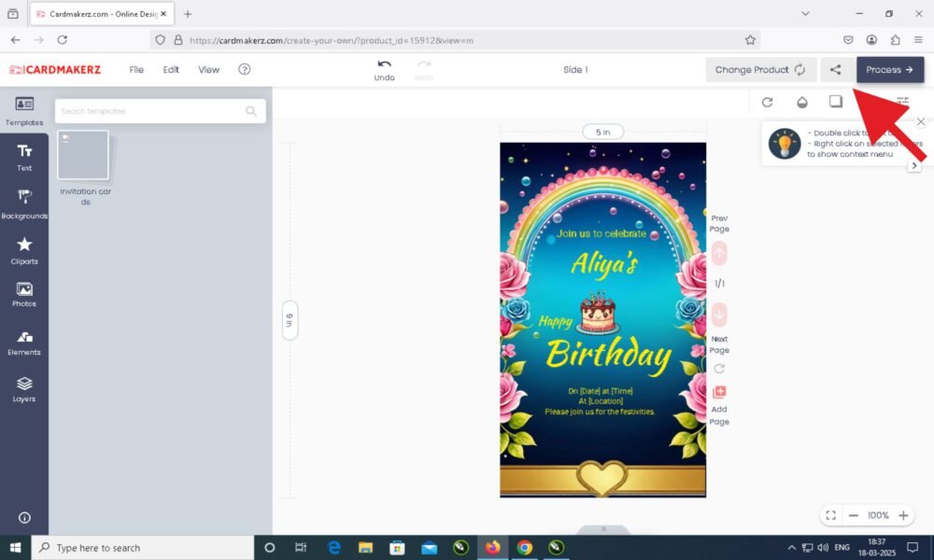This screenshot has width=934, height=560.
Task: Click the Undo button
Action: click(x=384, y=70)
